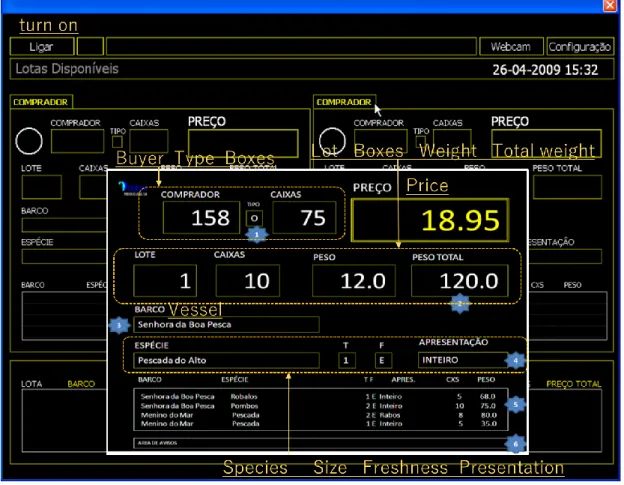
Task: Click the Lotas Disponíveis header bar
Action: tap(313, 70)
